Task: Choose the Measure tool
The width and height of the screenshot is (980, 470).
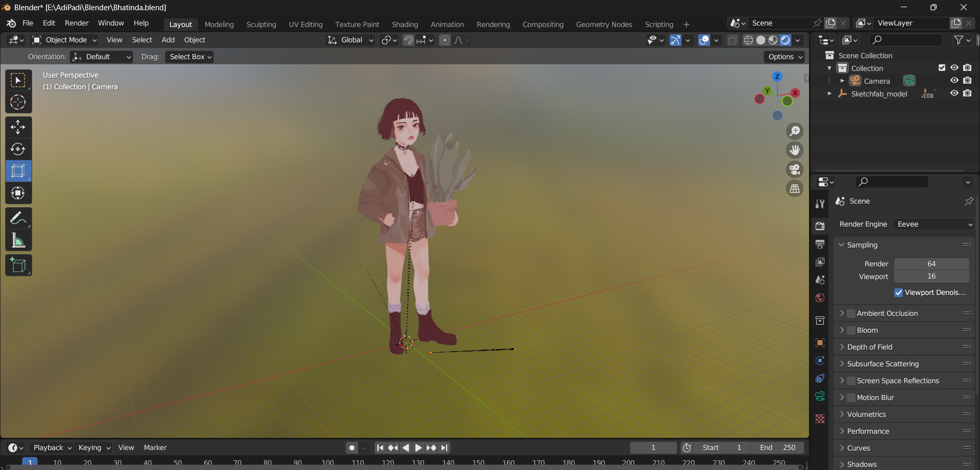Action: point(18,240)
